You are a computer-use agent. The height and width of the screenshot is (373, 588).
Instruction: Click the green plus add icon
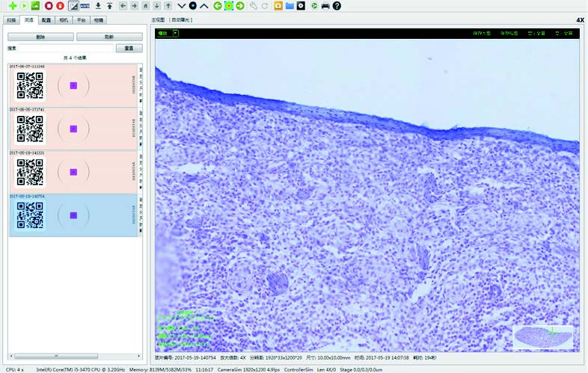pyautogui.click(x=13, y=6)
